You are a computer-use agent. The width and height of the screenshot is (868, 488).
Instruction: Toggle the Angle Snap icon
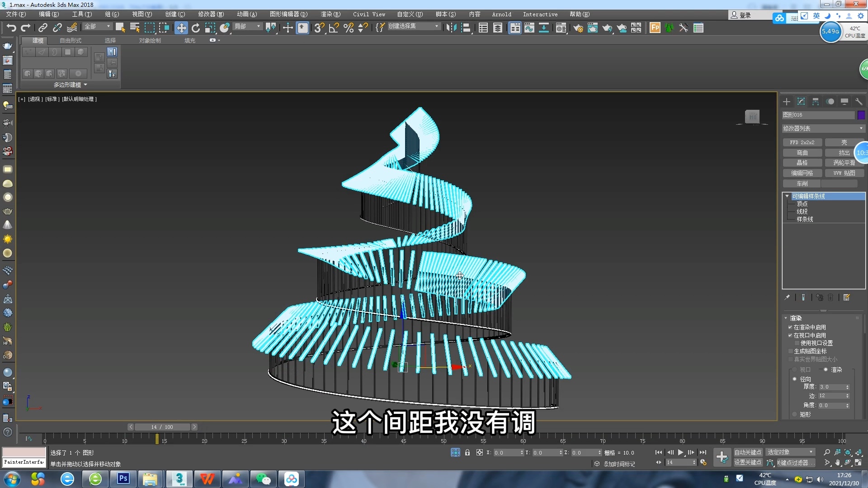334,28
